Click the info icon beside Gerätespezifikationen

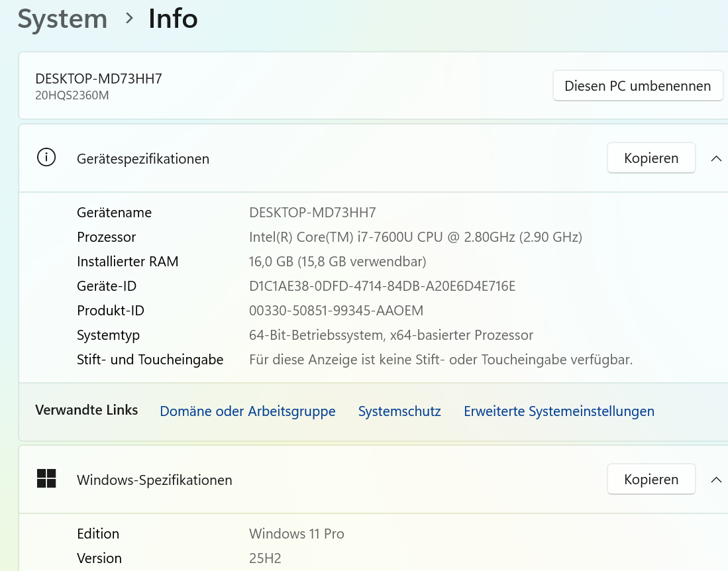click(46, 158)
